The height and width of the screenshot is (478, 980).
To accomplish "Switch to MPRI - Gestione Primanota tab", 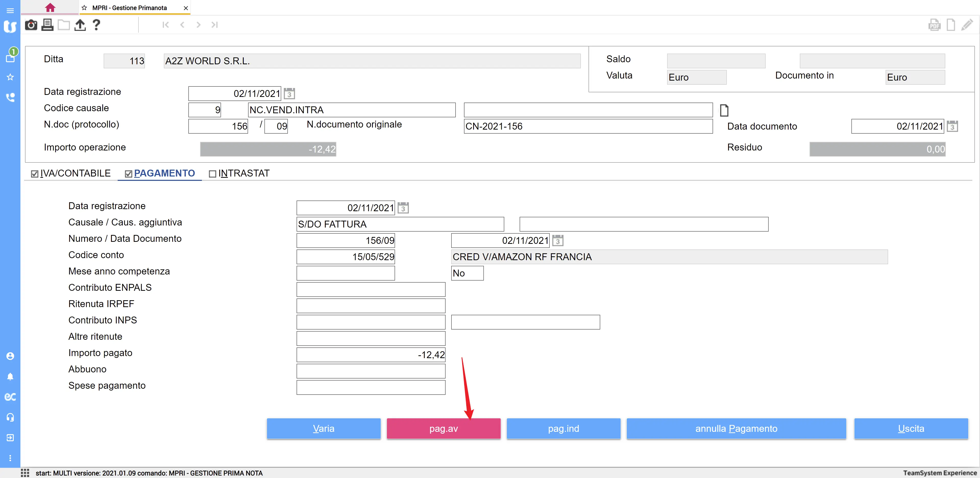I will pyautogui.click(x=129, y=8).
